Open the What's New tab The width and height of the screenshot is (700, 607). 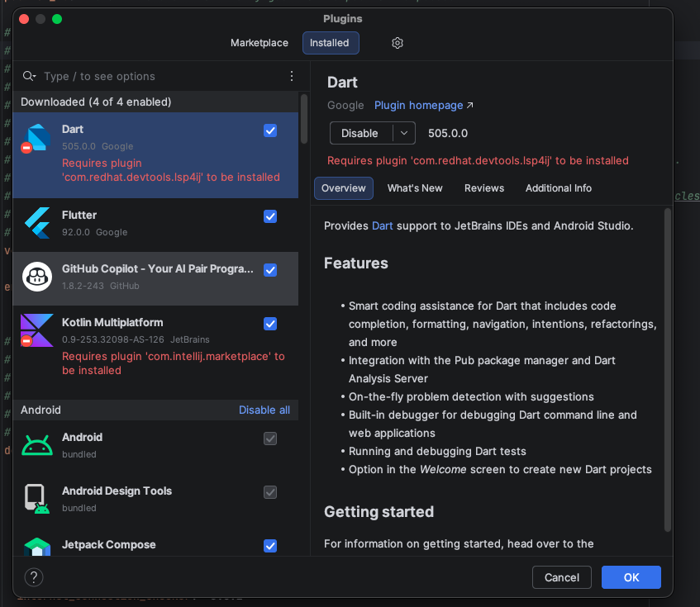click(x=415, y=188)
